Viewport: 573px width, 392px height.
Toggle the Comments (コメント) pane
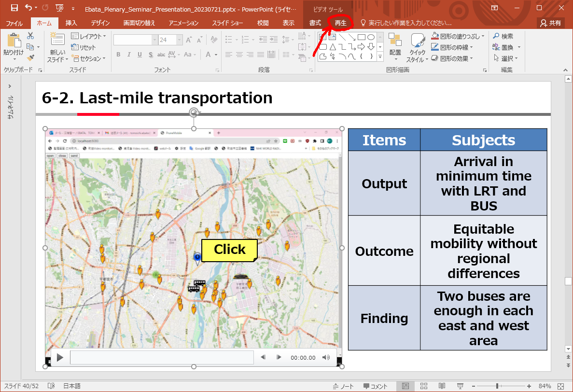tap(376, 386)
